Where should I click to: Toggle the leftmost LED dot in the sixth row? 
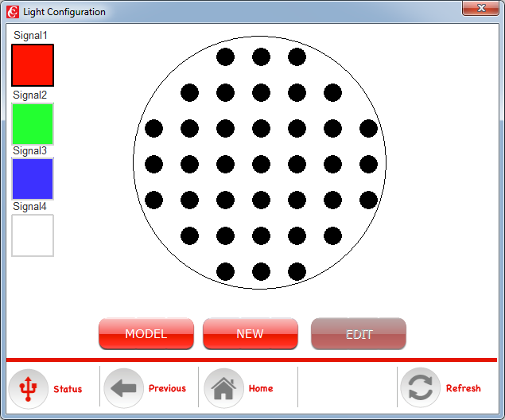190,235
